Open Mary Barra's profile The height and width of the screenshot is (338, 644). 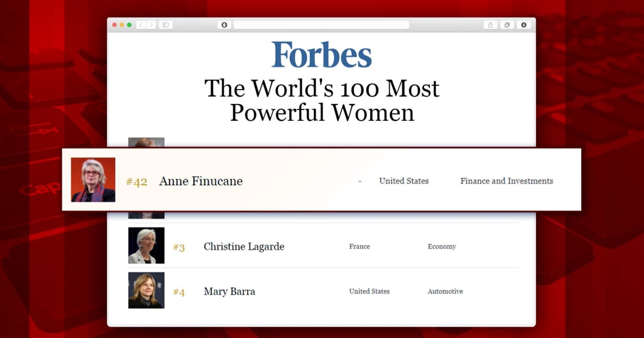pyautogui.click(x=229, y=291)
